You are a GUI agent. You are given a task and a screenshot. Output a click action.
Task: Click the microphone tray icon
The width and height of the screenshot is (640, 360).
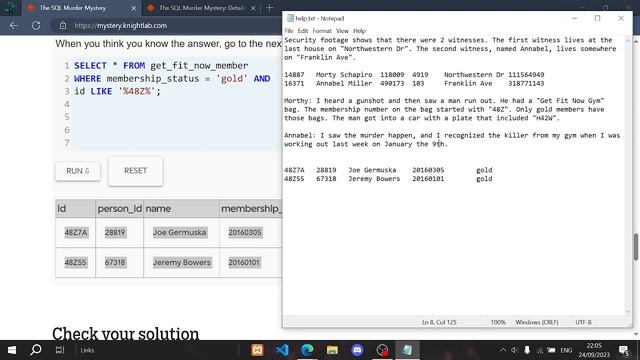[527, 350]
